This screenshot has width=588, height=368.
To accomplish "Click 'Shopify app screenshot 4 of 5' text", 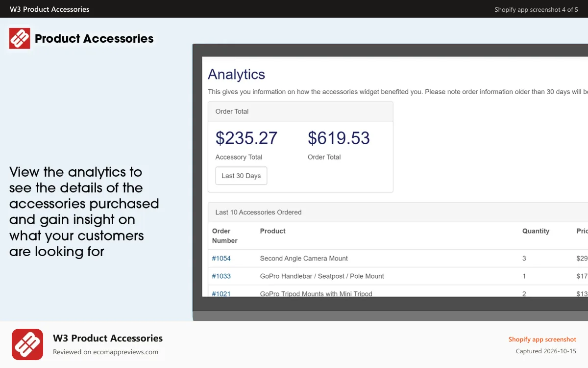I will (x=536, y=9).
